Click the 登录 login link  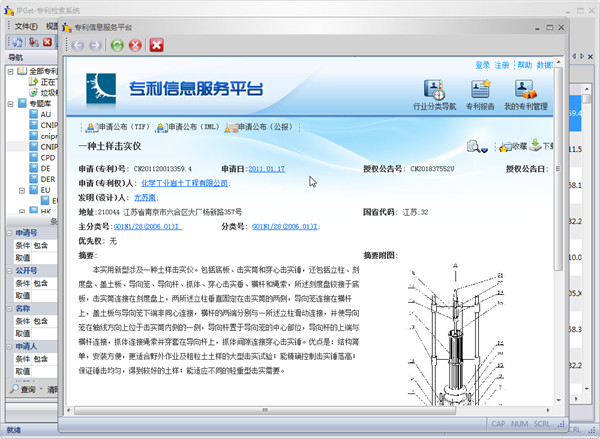pyautogui.click(x=483, y=65)
